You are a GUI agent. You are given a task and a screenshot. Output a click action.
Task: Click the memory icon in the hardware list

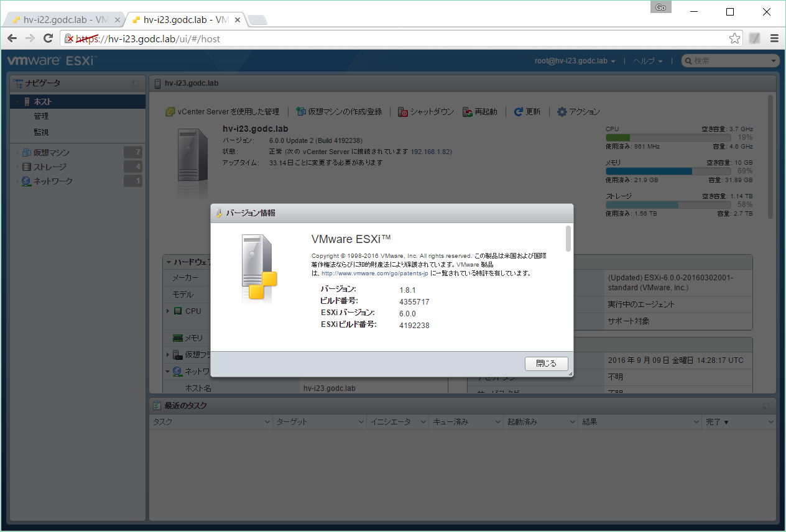pos(178,337)
